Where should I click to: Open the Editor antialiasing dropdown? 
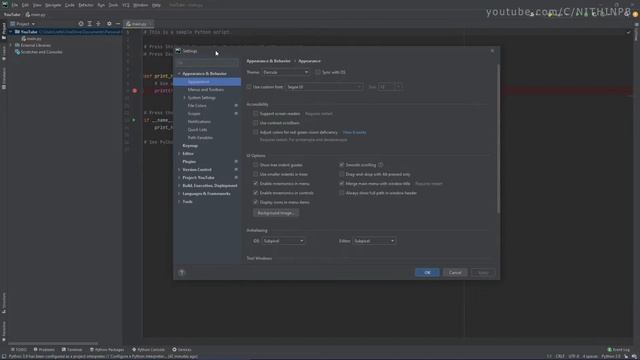(374, 241)
